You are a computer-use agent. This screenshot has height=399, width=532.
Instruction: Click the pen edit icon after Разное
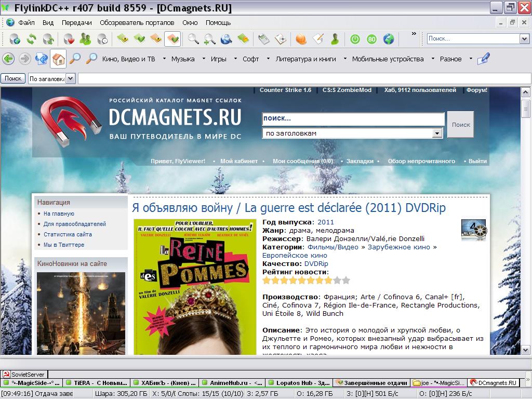click(x=483, y=59)
